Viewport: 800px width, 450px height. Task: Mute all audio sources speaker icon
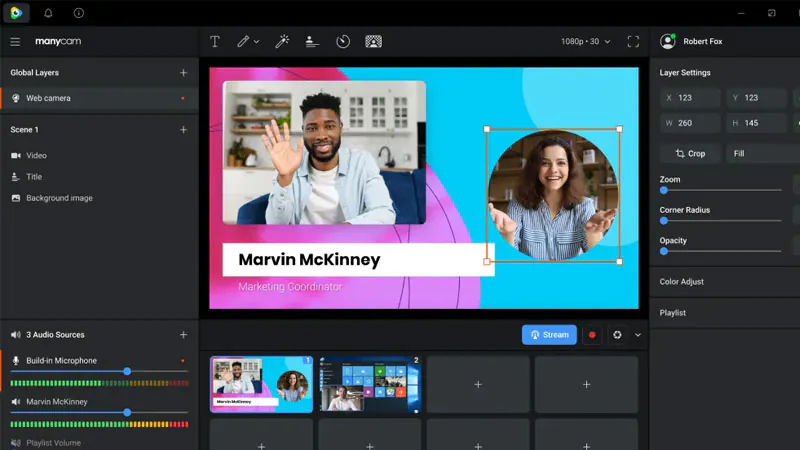[16, 335]
